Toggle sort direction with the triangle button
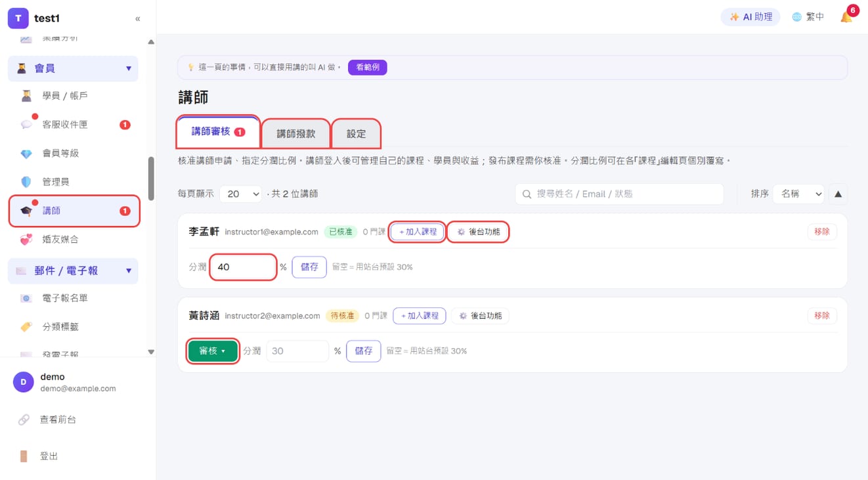Viewport: 868px width, 480px height. pos(838,194)
